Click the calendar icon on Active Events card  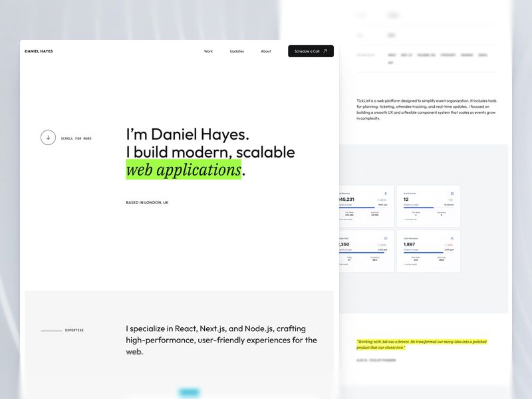[x=452, y=194]
